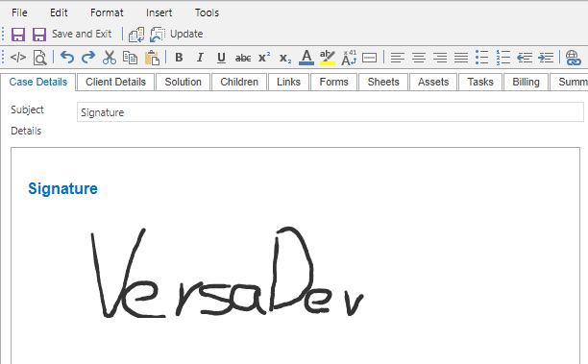Redo the last action
The width and height of the screenshot is (588, 364).
(x=88, y=58)
